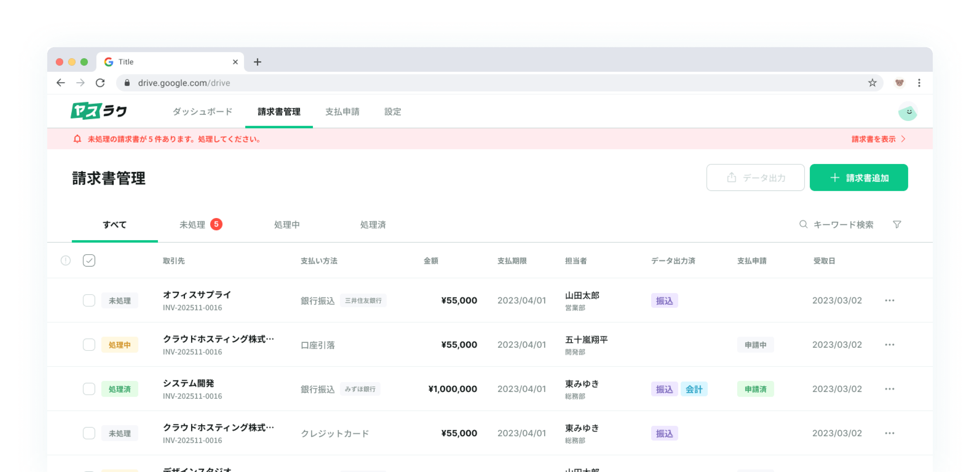
Task: Click the browser back arrow
Action: [61, 83]
